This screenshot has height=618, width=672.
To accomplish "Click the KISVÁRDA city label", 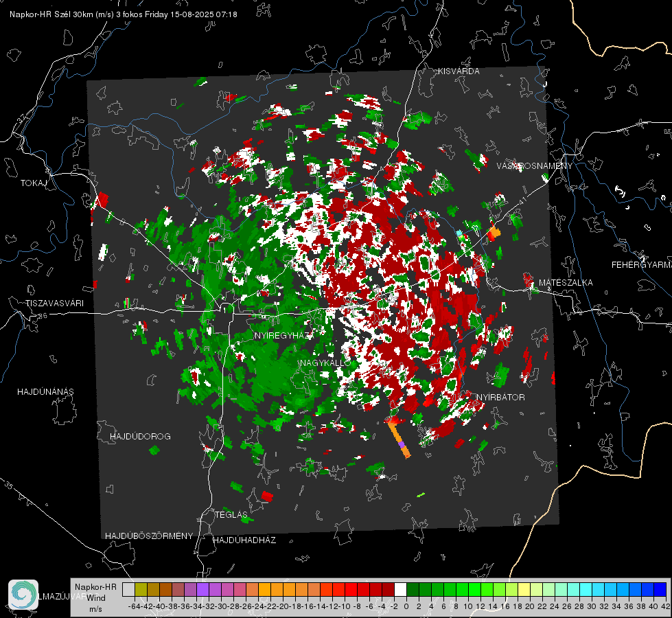I will point(459,71).
